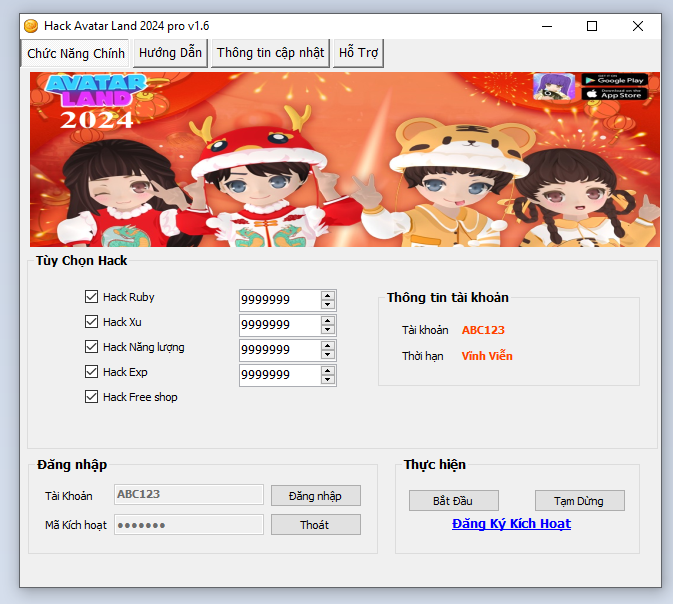Open the Đăng Ký Kích Hoạt link

coord(511,524)
